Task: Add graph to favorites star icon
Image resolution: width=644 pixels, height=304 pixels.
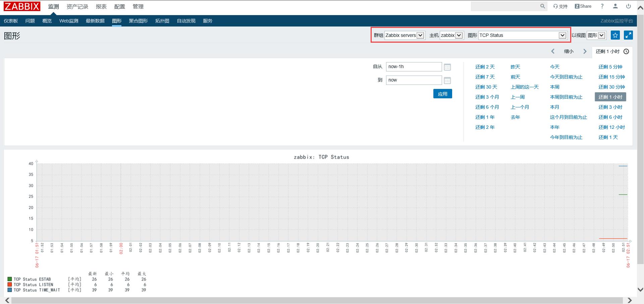Action: (615, 35)
